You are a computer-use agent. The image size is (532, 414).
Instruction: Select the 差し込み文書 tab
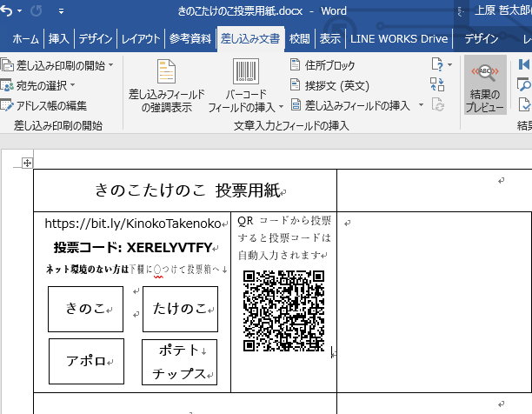[x=250, y=38]
